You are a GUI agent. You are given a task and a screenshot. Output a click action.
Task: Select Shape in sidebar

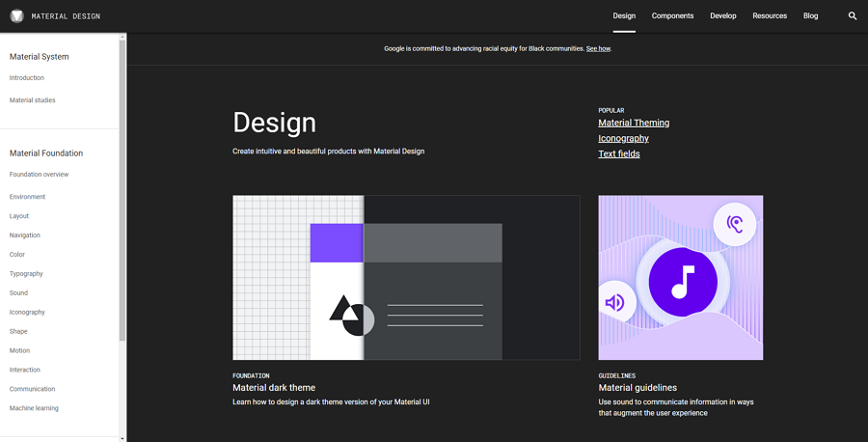coord(18,331)
